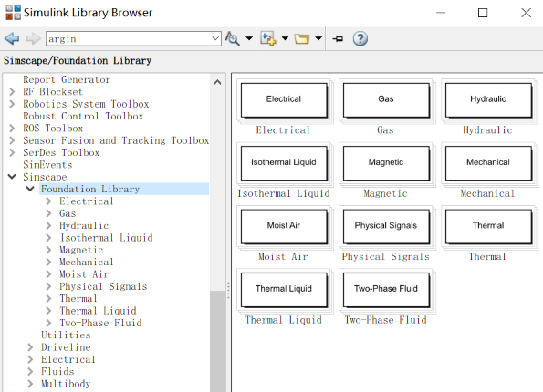
Task: Expand Electrical under Foundation Library
Action: 48,201
